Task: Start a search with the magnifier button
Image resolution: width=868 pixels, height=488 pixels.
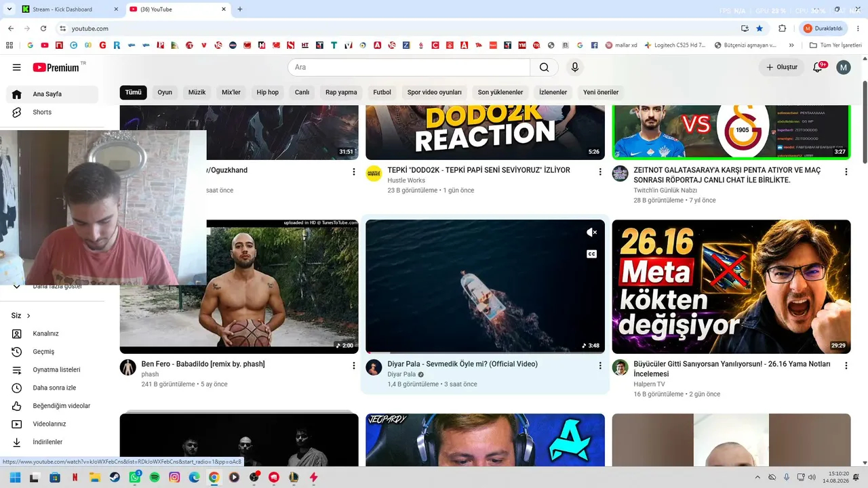Action: [x=545, y=67]
